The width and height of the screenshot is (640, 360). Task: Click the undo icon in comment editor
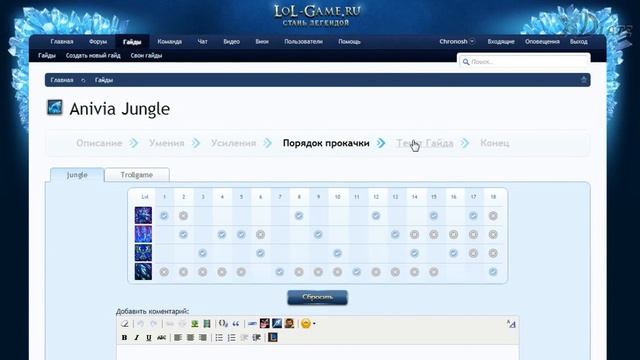pos(140,324)
